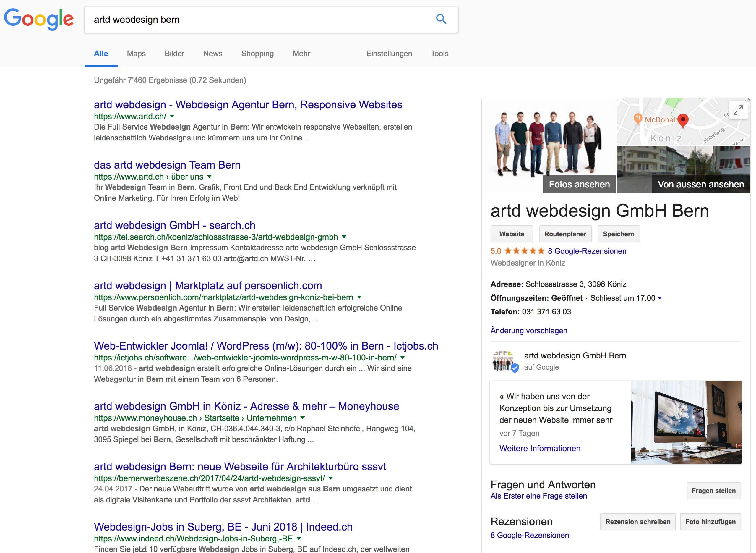Click 'Als Erster eine Frage stellen'
The width and height of the screenshot is (756, 553).
coord(538,496)
